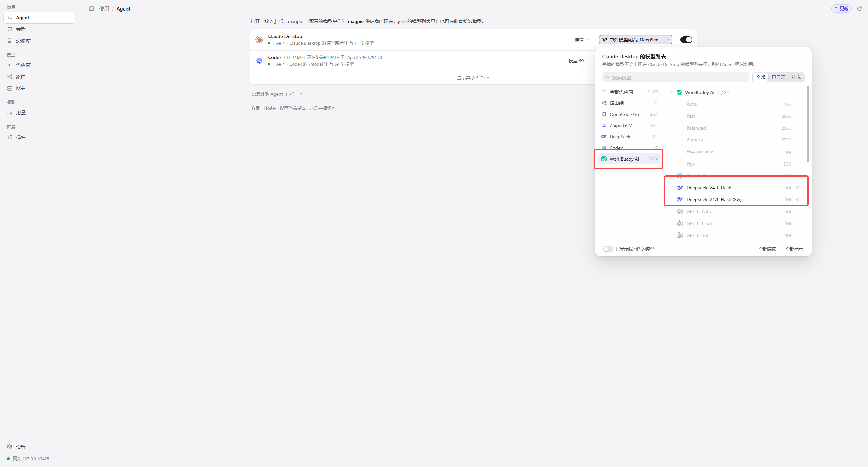This screenshot has width=868, height=467.
Task: Click the Zhipu GLM provider icon
Action: [604, 125]
